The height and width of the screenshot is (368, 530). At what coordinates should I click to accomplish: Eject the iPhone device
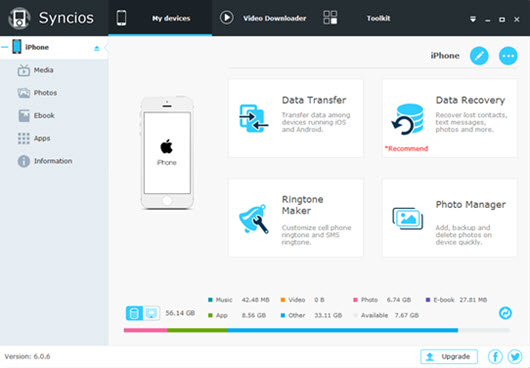coord(97,48)
